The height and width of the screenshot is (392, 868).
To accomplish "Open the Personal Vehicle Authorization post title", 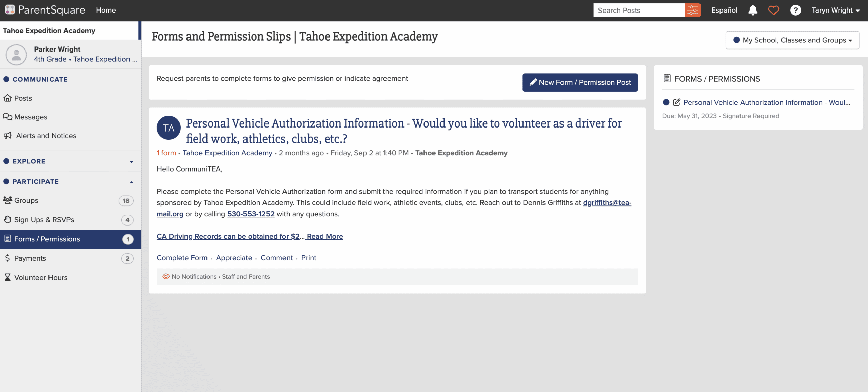I will pyautogui.click(x=403, y=131).
